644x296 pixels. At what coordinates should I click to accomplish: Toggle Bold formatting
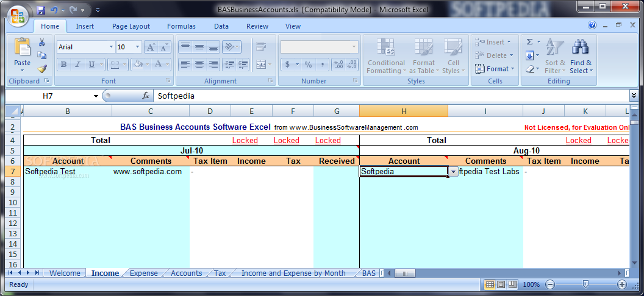[x=63, y=65]
